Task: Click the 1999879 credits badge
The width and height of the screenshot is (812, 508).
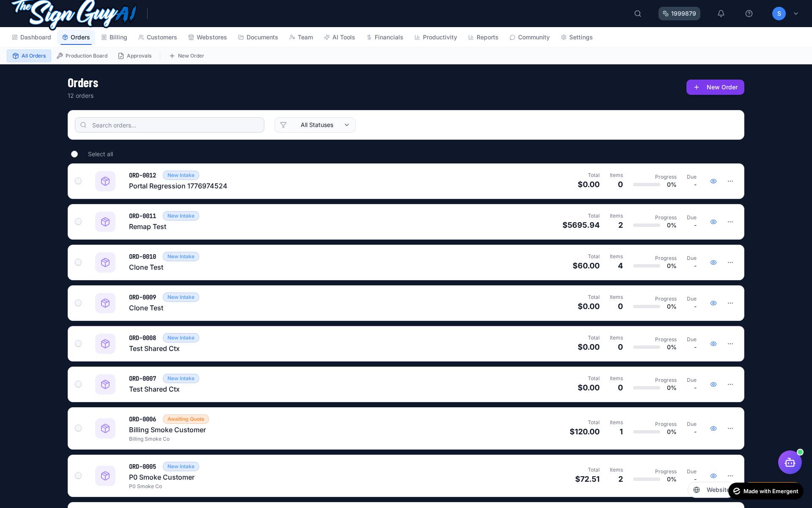Action: [679, 14]
